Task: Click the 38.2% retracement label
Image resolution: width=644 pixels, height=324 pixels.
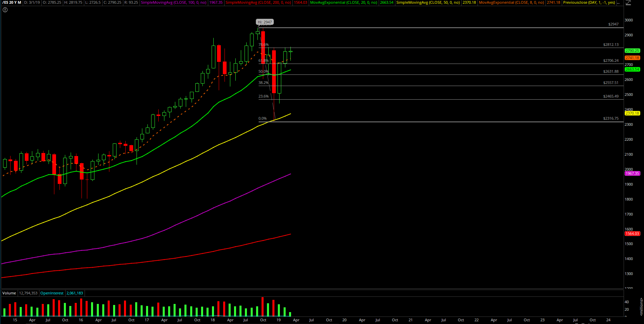Action: click(264, 83)
